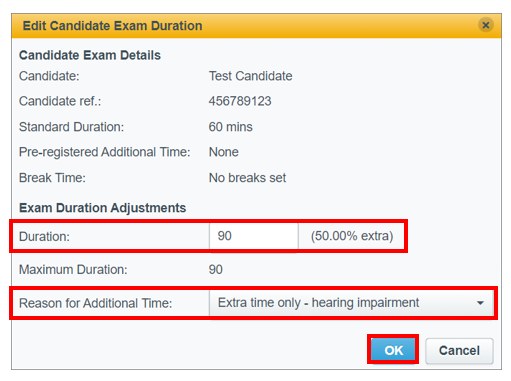The height and width of the screenshot is (381, 511).
Task: Click the OK button
Action: click(x=393, y=350)
